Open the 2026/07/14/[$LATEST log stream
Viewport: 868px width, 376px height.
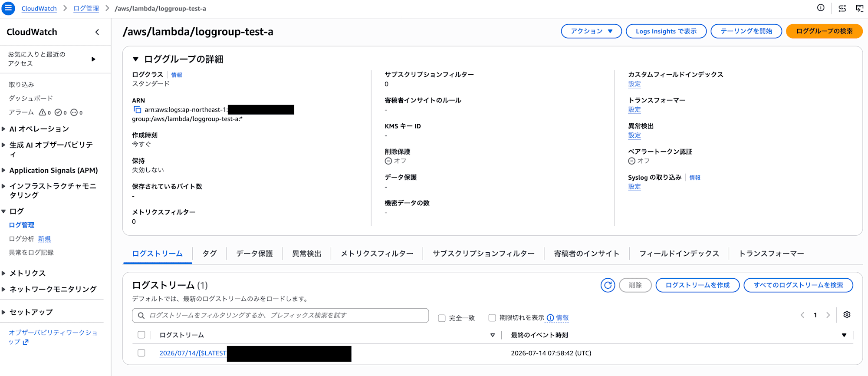point(193,353)
